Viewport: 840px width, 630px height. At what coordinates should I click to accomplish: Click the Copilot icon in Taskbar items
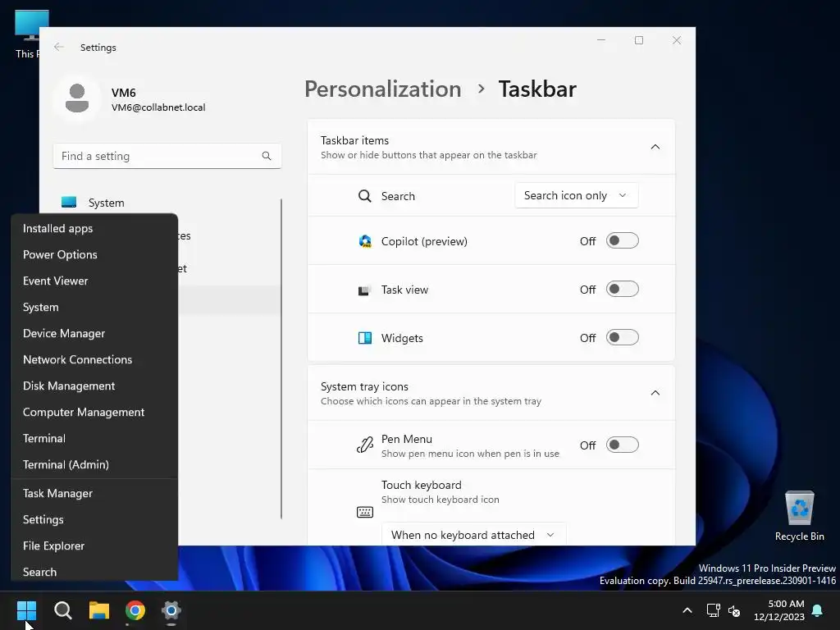tap(365, 241)
